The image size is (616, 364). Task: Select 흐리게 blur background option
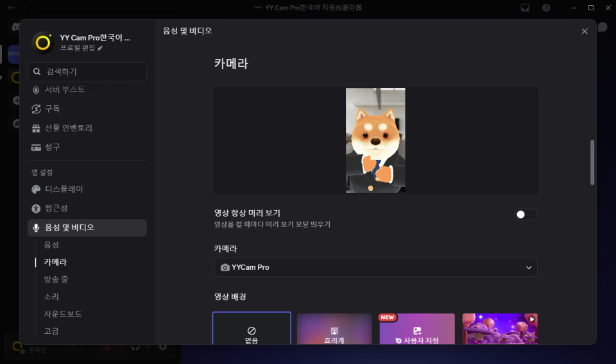click(x=334, y=329)
